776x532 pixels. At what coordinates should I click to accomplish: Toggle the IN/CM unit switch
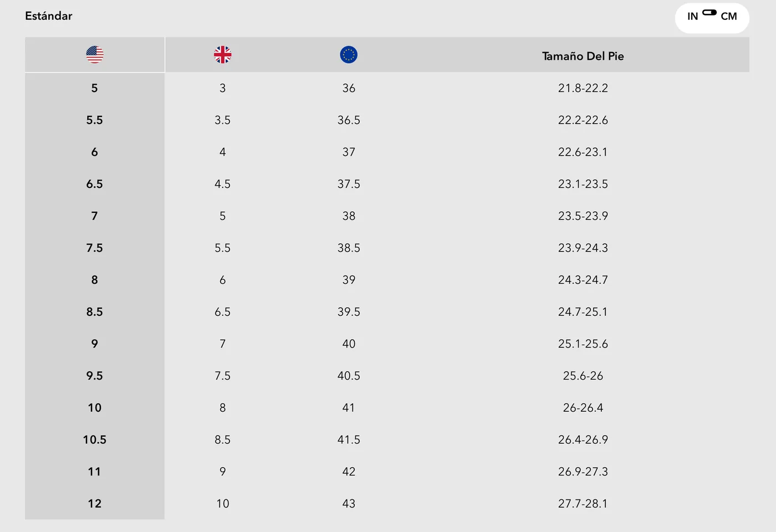(x=709, y=13)
